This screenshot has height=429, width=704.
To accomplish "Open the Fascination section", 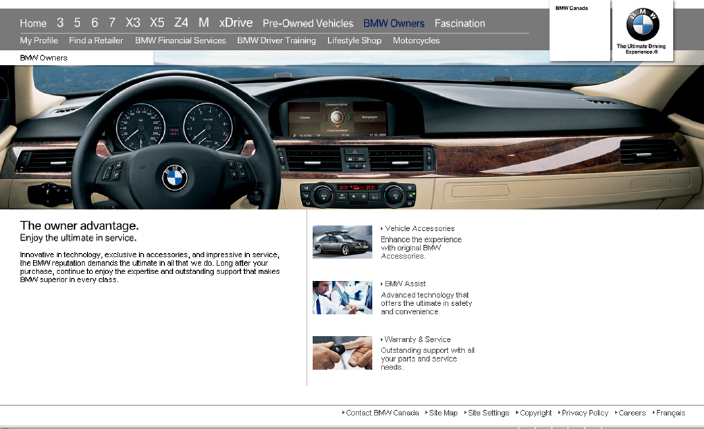I will coord(460,23).
